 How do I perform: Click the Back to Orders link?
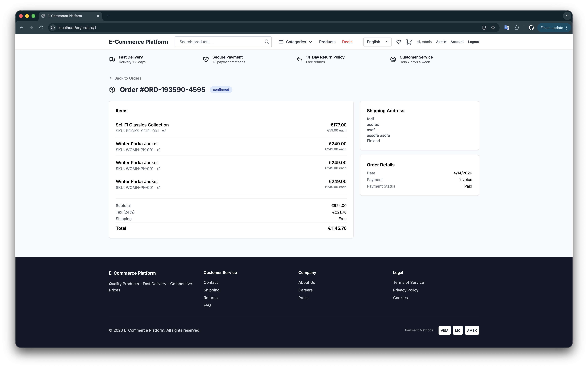pos(125,78)
